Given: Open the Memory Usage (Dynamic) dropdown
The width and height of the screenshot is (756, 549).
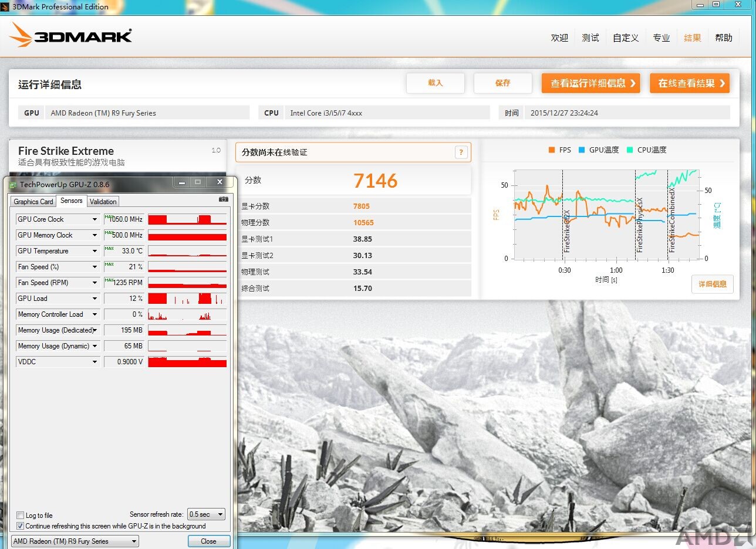Looking at the screenshot, I should click(95, 346).
